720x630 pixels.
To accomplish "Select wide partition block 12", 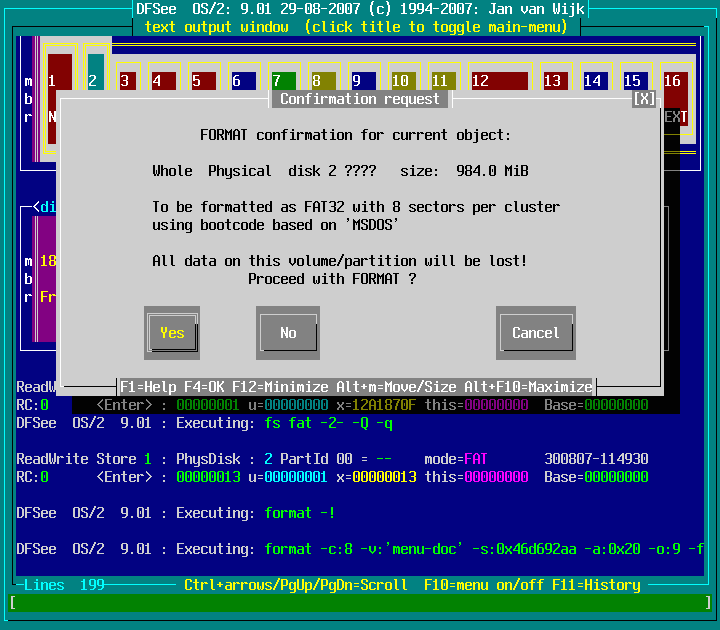I will [498, 80].
